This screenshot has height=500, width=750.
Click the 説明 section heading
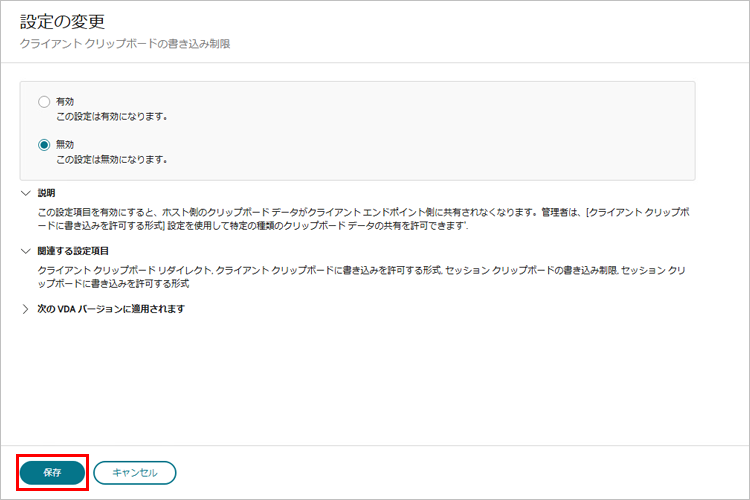click(47, 193)
